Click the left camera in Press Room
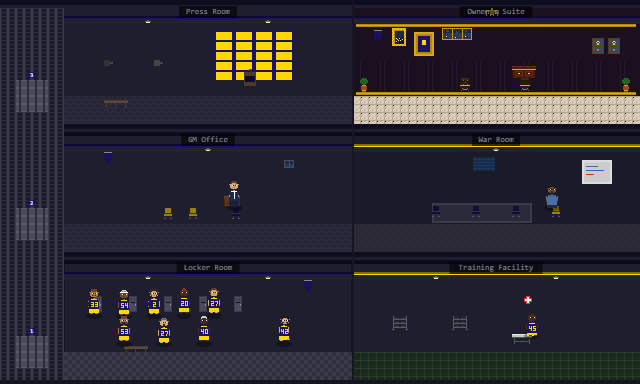The height and width of the screenshot is (384, 640). coord(108,63)
